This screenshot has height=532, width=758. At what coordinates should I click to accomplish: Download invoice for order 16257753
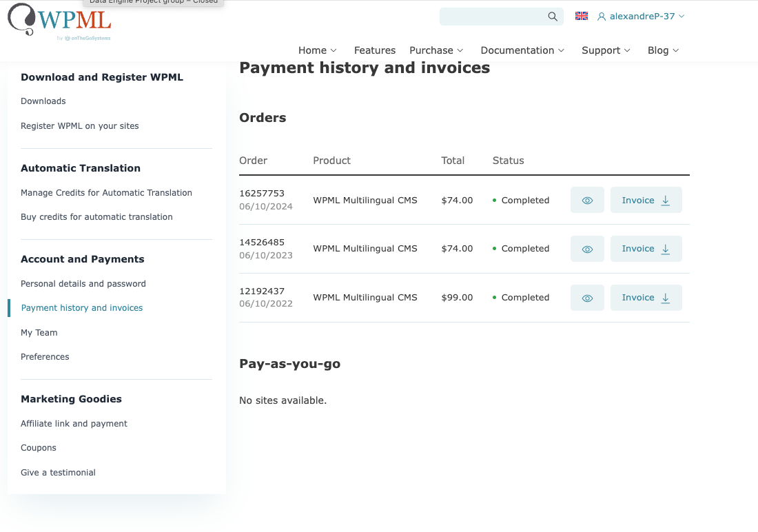(646, 201)
